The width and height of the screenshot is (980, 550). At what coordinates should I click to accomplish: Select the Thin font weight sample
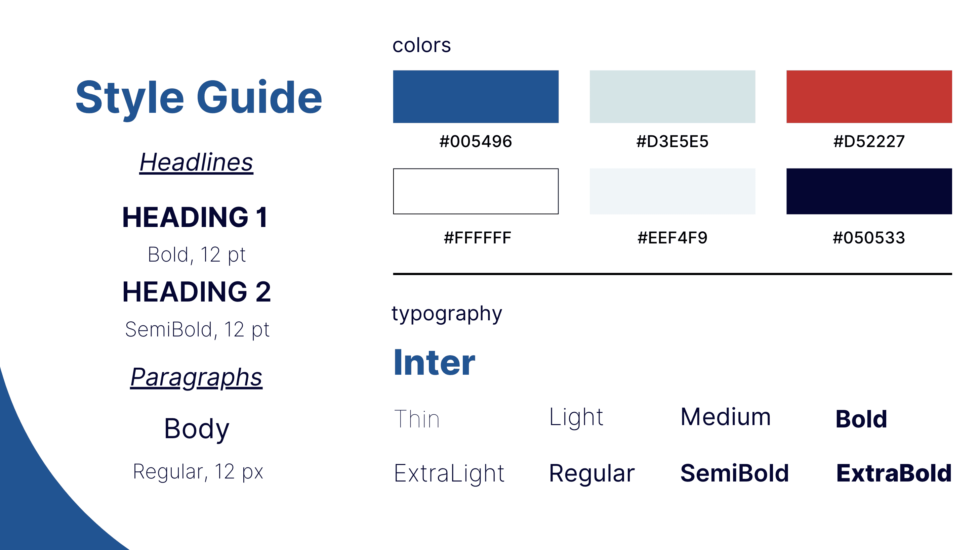pyautogui.click(x=417, y=419)
